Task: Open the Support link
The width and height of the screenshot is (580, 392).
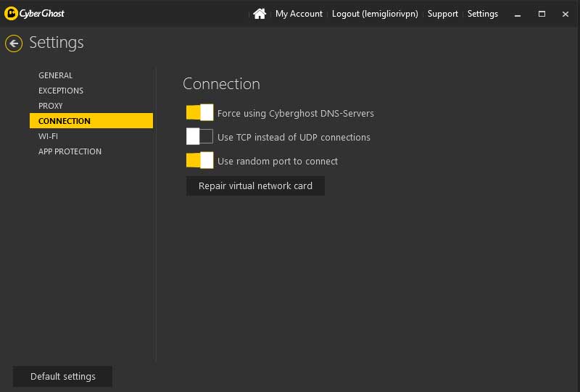Action: click(x=442, y=14)
